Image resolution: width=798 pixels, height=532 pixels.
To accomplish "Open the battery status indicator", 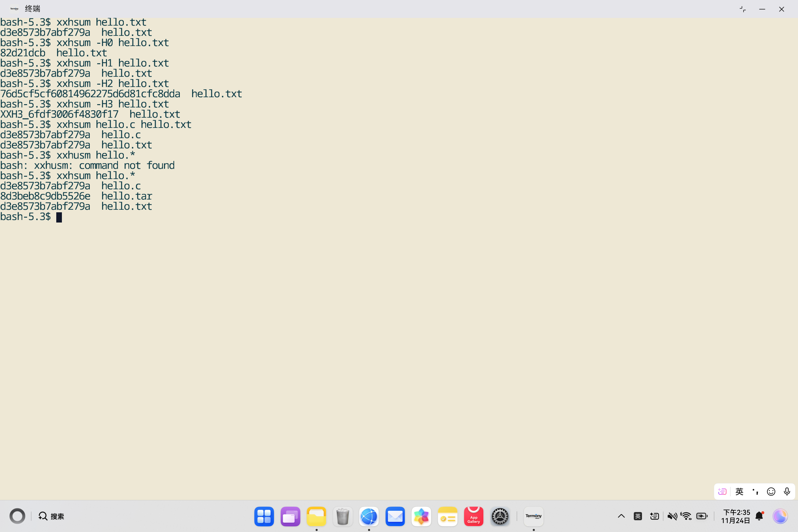I will [702, 516].
